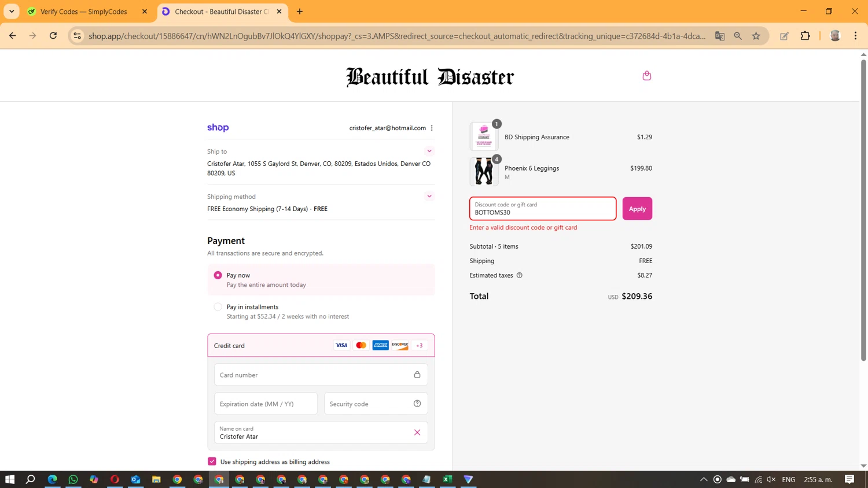
Task: Click the Mastercard logo
Action: pyautogui.click(x=361, y=345)
